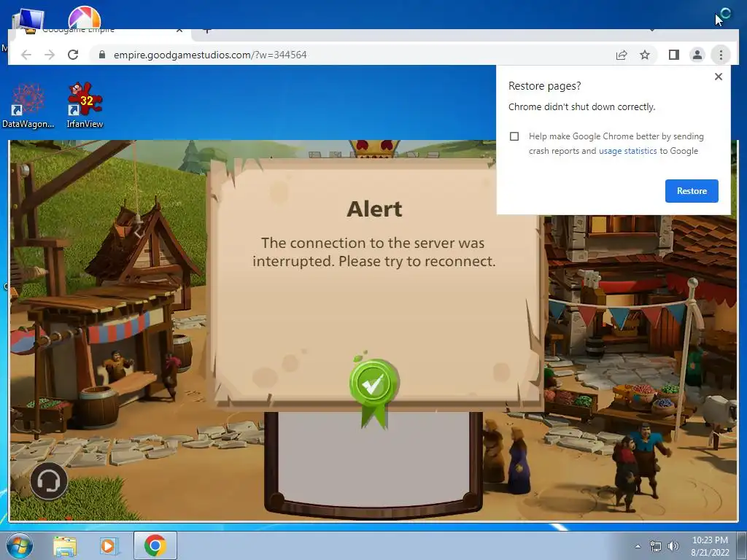The width and height of the screenshot is (747, 560).
Task: Open Chrome profile avatar menu
Action: point(697,55)
